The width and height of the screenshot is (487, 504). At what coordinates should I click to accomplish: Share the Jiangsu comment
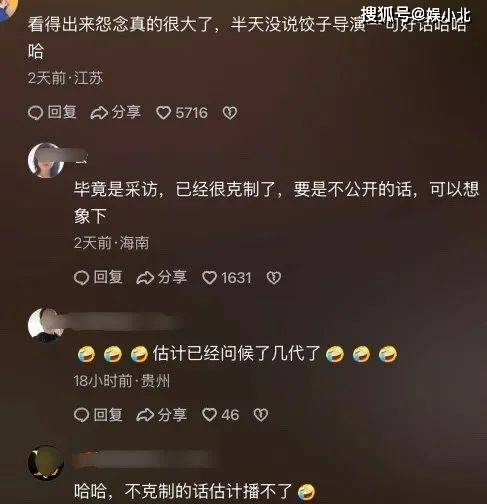click(115, 112)
